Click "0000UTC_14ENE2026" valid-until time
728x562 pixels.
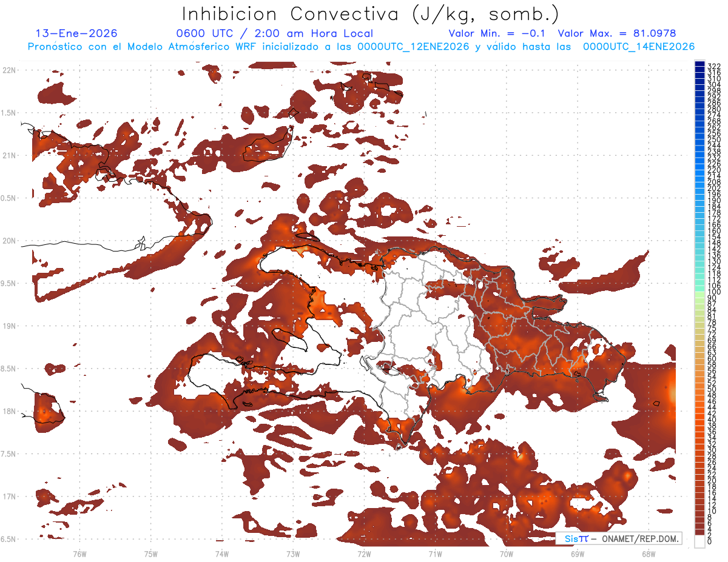click(x=639, y=47)
